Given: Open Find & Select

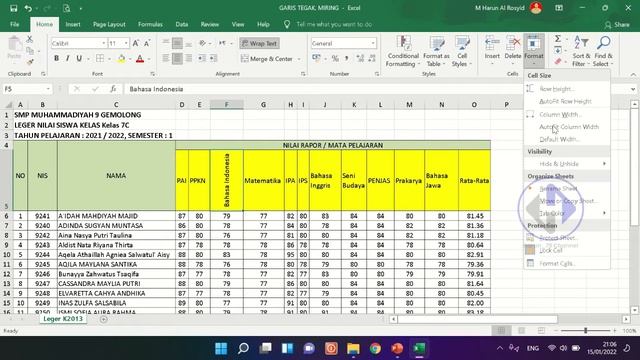Looking at the screenshot, I should [x=603, y=52].
